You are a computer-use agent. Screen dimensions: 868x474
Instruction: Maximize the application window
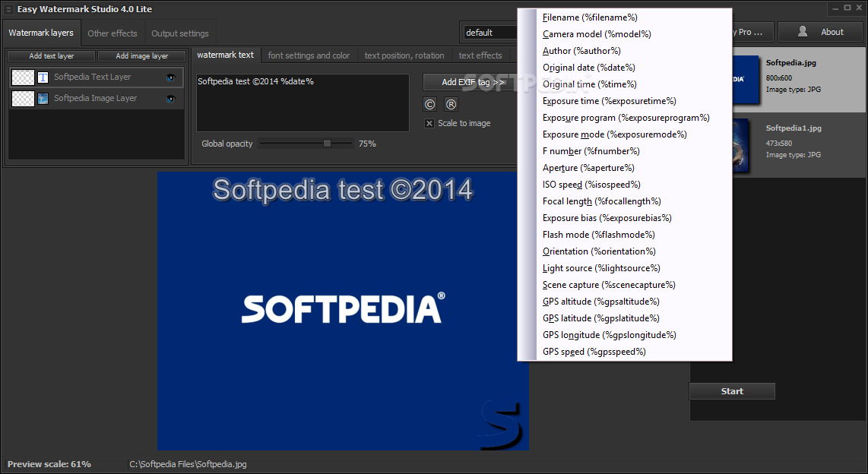pos(847,8)
